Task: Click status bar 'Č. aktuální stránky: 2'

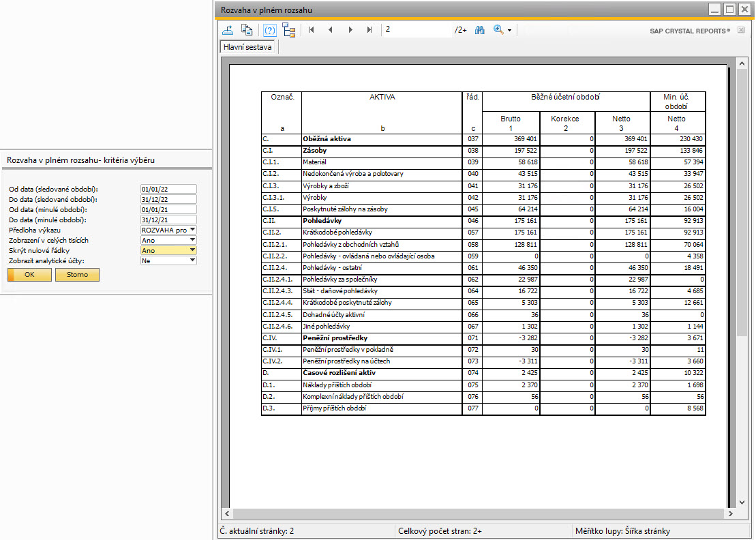Action: click(256, 531)
